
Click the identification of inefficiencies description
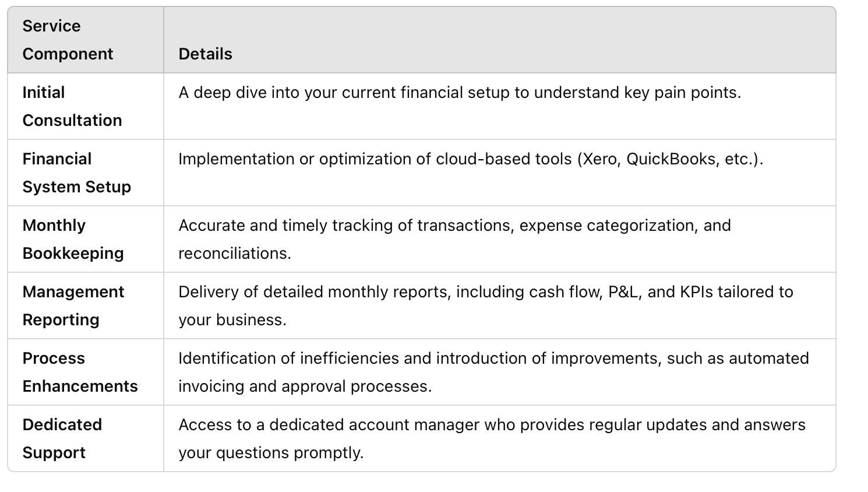(x=493, y=359)
